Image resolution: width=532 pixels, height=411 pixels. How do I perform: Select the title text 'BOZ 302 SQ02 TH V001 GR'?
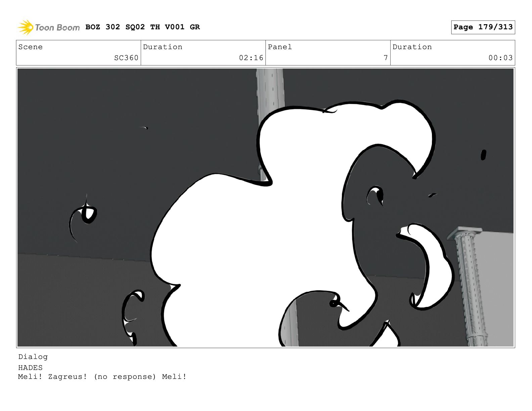point(143,27)
